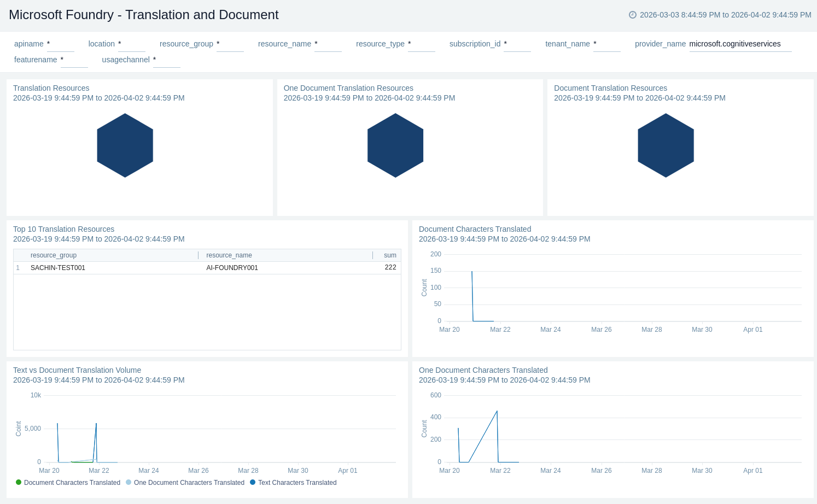Edit the featurename filter field
The height and width of the screenshot is (504, 817).
(74, 60)
